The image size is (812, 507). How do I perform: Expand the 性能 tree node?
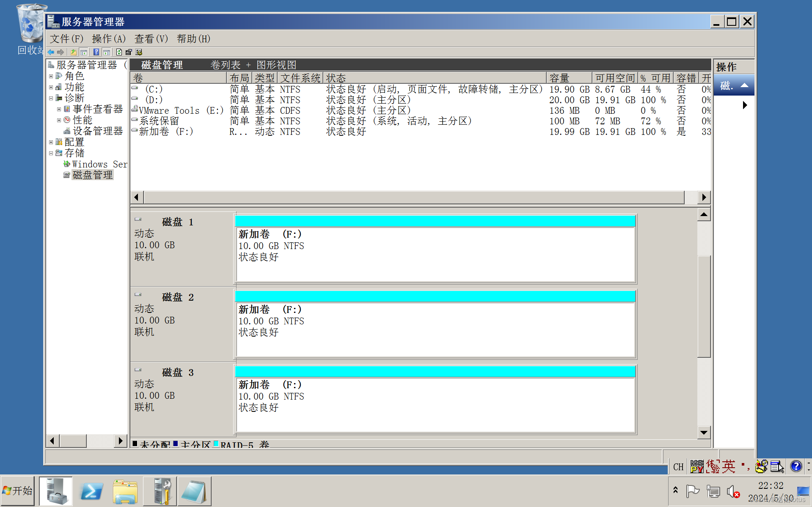[59, 121]
